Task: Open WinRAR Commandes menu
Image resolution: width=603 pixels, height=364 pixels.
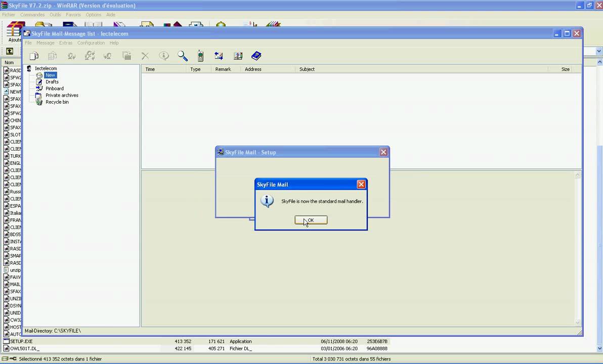Action: pyautogui.click(x=32, y=15)
